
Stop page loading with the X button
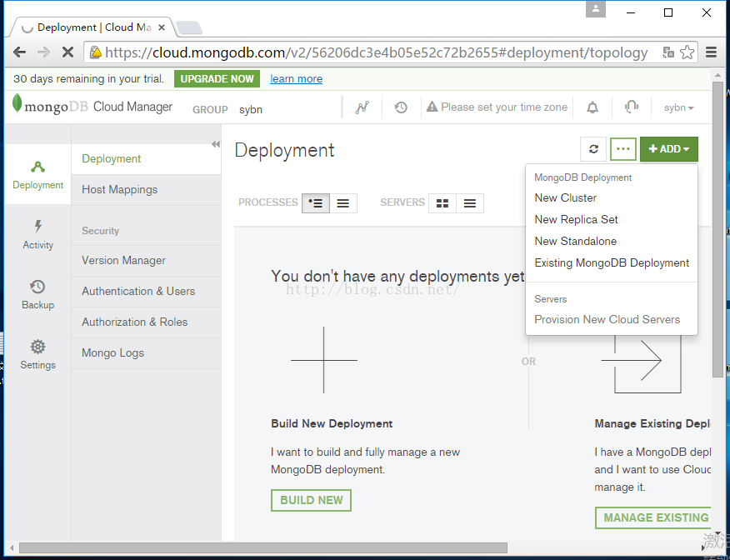click(x=68, y=52)
